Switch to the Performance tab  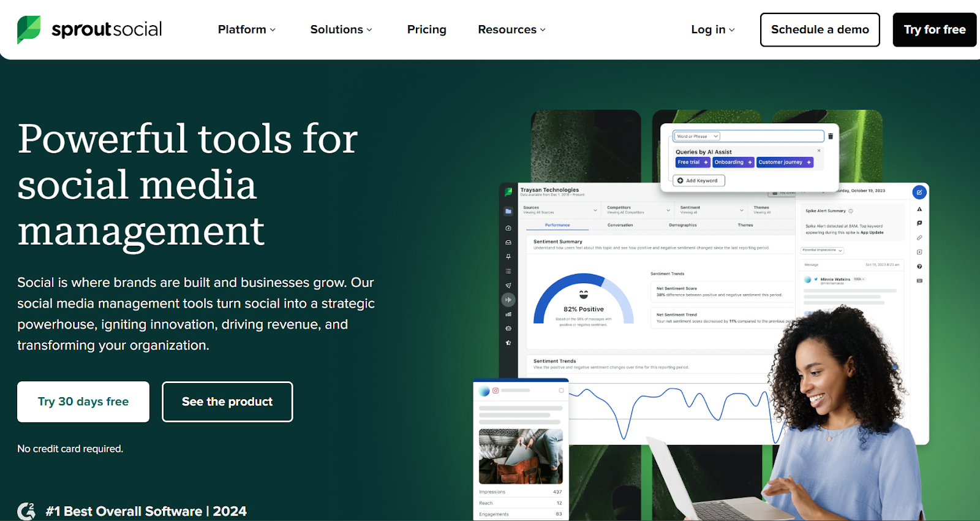pos(557,225)
